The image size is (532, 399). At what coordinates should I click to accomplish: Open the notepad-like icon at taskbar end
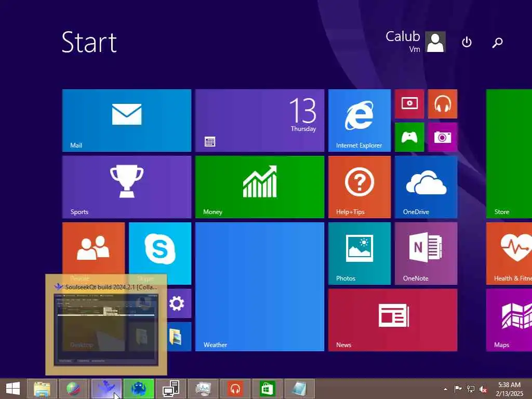tap(300, 389)
